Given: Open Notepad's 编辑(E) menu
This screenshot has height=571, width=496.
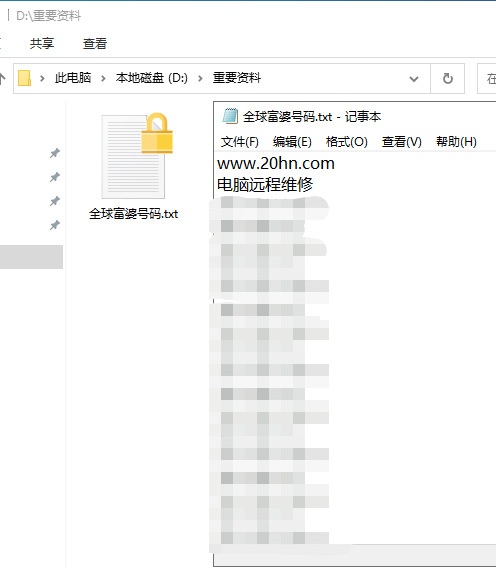Looking at the screenshot, I should 292,142.
